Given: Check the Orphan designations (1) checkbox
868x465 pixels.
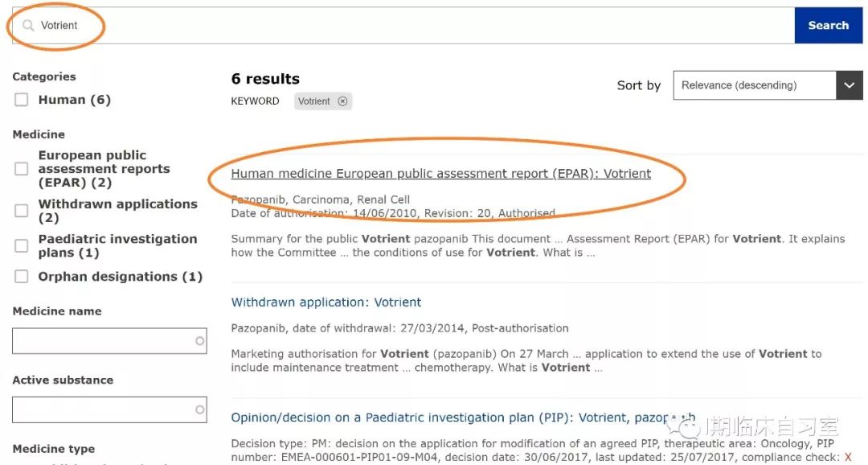Looking at the screenshot, I should (x=21, y=277).
